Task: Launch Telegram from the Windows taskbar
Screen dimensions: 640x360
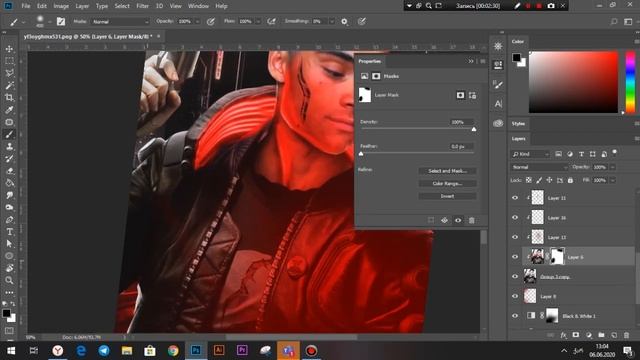Action: tap(104, 351)
